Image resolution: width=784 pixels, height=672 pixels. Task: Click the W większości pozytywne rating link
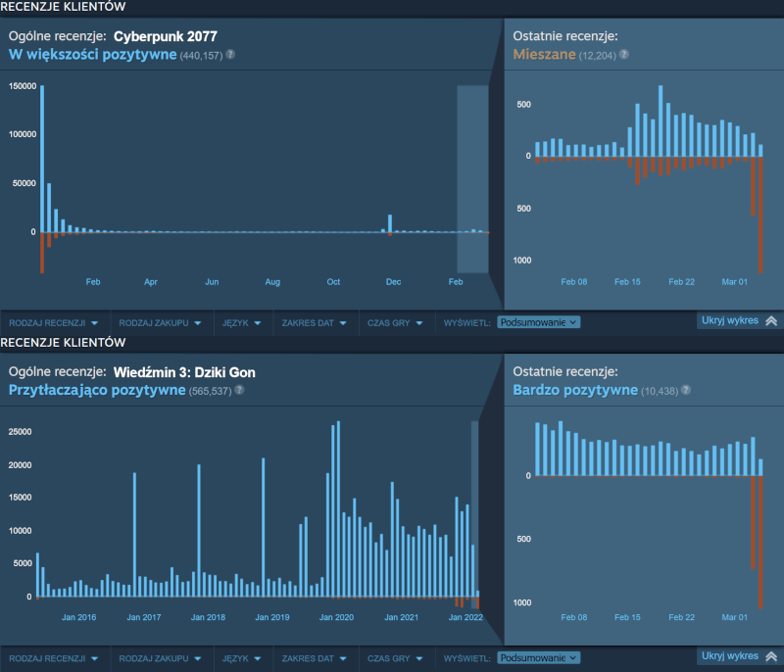coord(92,55)
